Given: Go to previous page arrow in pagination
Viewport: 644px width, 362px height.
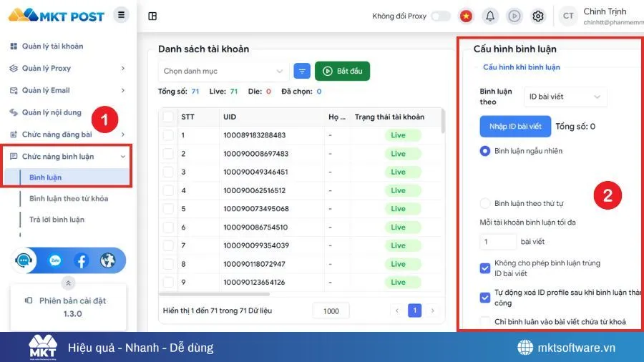Looking at the screenshot, I should [396, 310].
